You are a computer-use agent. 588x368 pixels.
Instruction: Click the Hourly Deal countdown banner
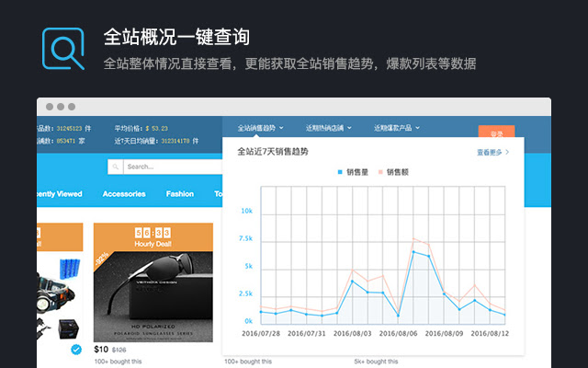tap(153, 236)
